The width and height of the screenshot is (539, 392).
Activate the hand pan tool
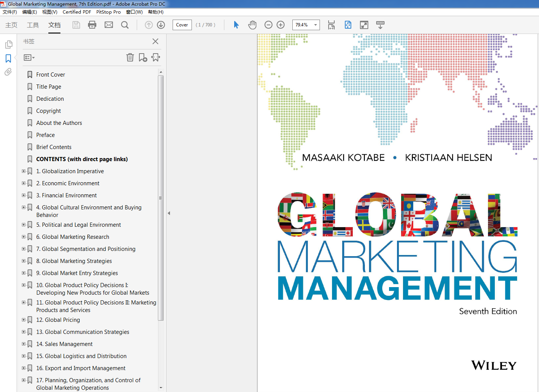tap(252, 25)
